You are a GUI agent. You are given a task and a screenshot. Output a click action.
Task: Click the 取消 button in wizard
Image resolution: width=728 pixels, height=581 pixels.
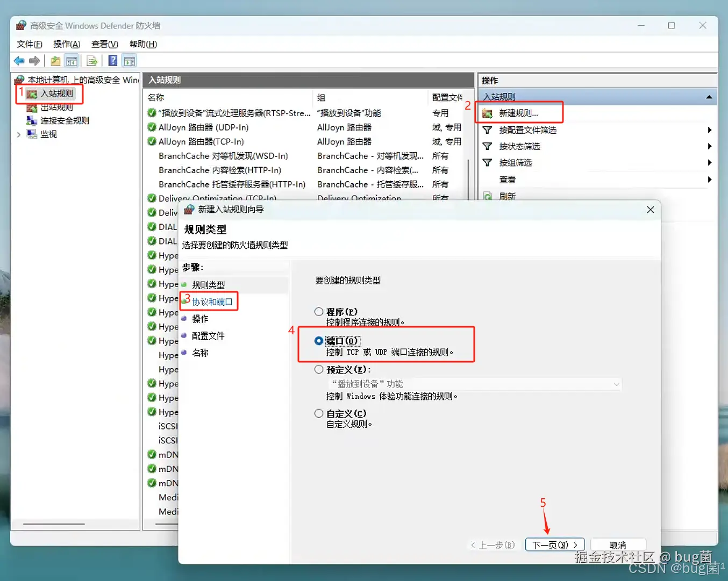[618, 545]
